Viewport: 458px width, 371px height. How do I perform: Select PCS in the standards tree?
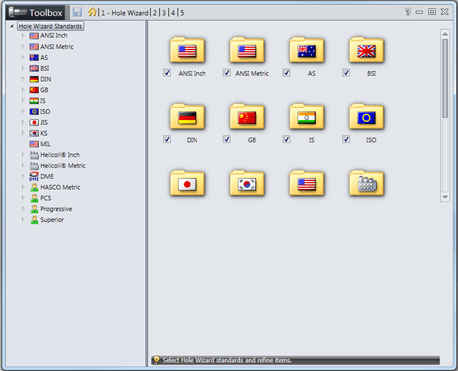pos(46,198)
